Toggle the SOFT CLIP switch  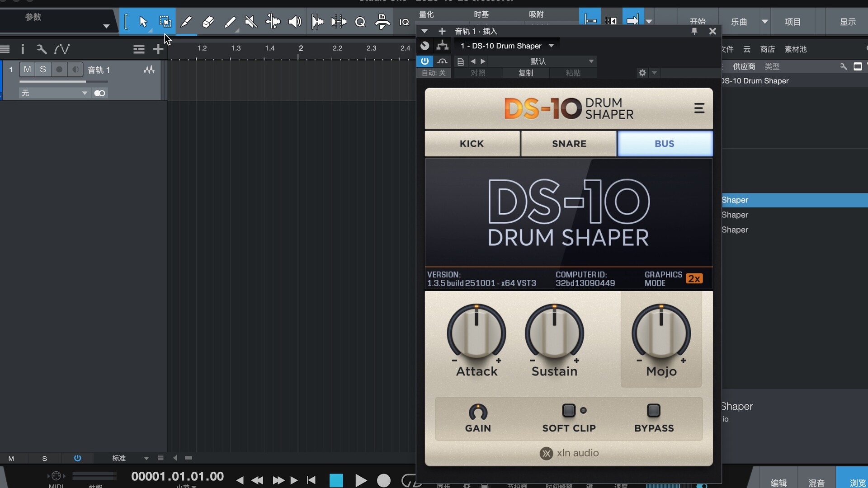(569, 410)
